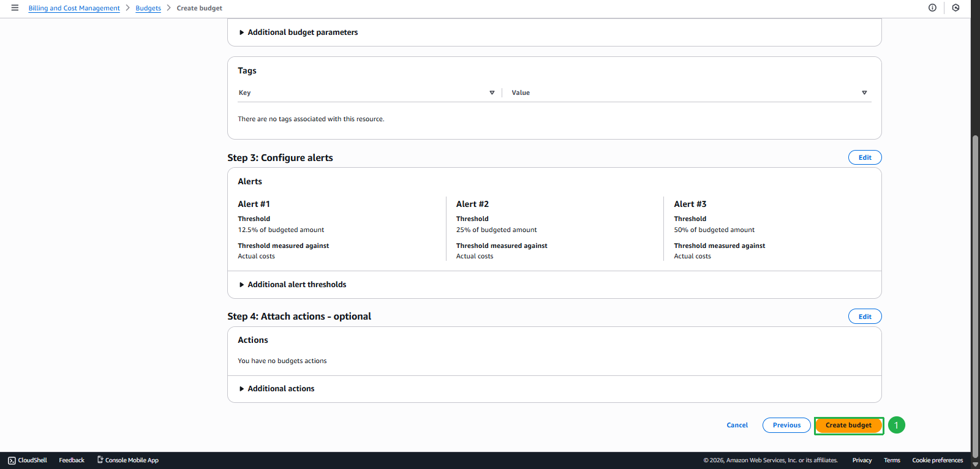This screenshot has width=980, height=469.
Task: Click the hexagon icon in top-right corner
Action: coord(956,8)
